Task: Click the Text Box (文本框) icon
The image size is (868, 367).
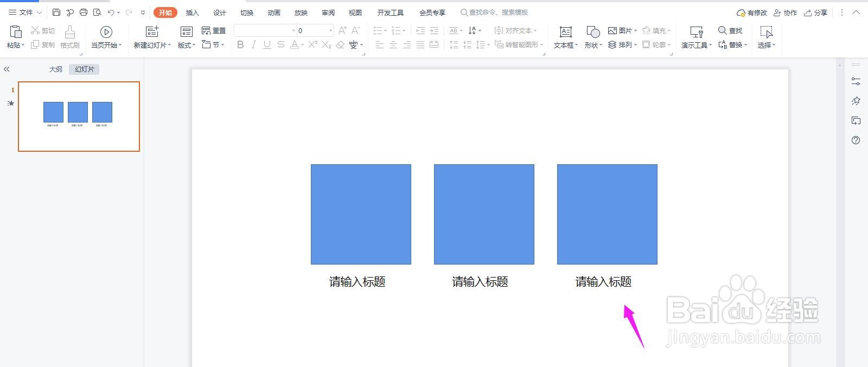Action: click(566, 32)
